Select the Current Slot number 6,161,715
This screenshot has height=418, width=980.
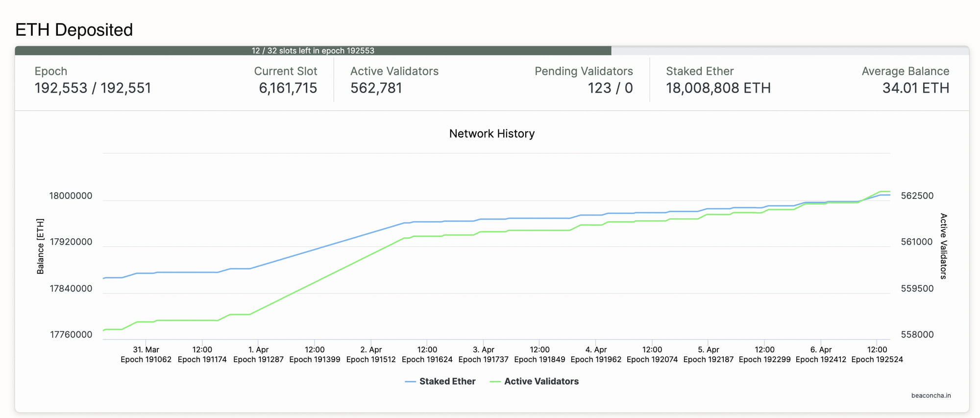(x=288, y=88)
